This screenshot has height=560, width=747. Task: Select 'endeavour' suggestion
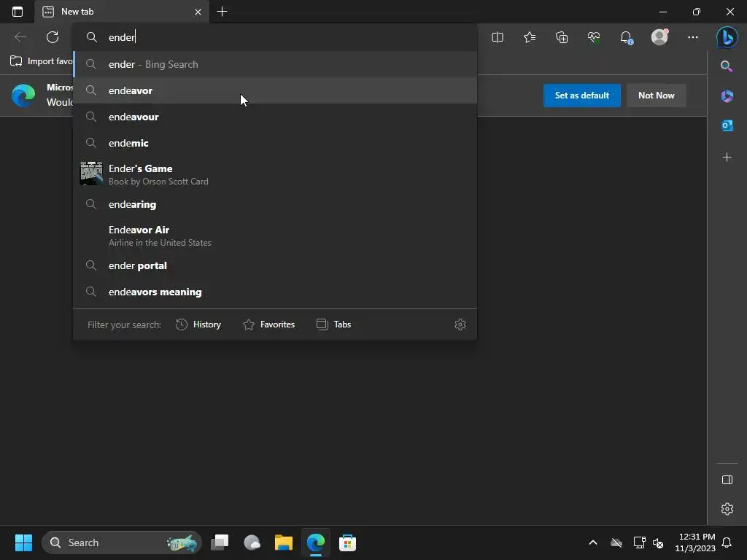coord(275,117)
